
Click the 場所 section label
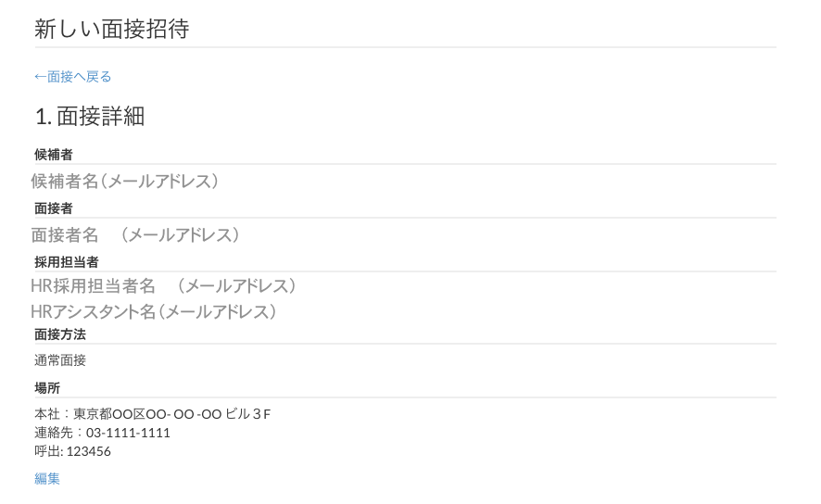[x=47, y=388]
